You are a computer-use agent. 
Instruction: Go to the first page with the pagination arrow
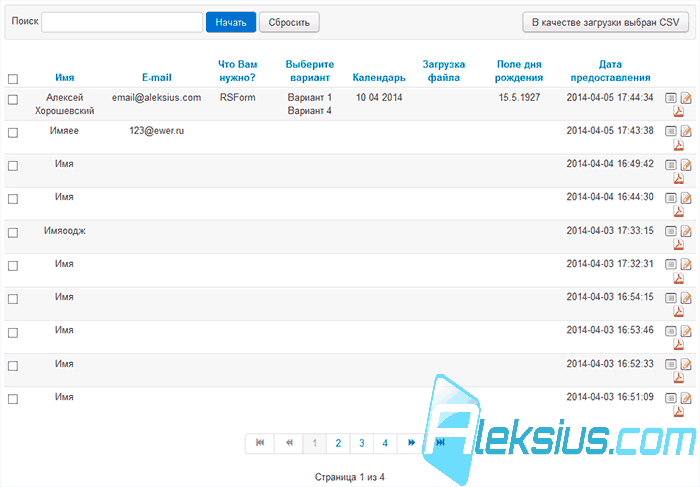pyautogui.click(x=260, y=443)
